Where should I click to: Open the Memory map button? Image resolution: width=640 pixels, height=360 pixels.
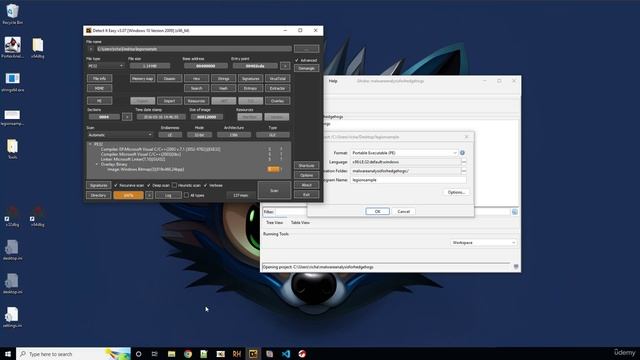pyautogui.click(x=142, y=78)
